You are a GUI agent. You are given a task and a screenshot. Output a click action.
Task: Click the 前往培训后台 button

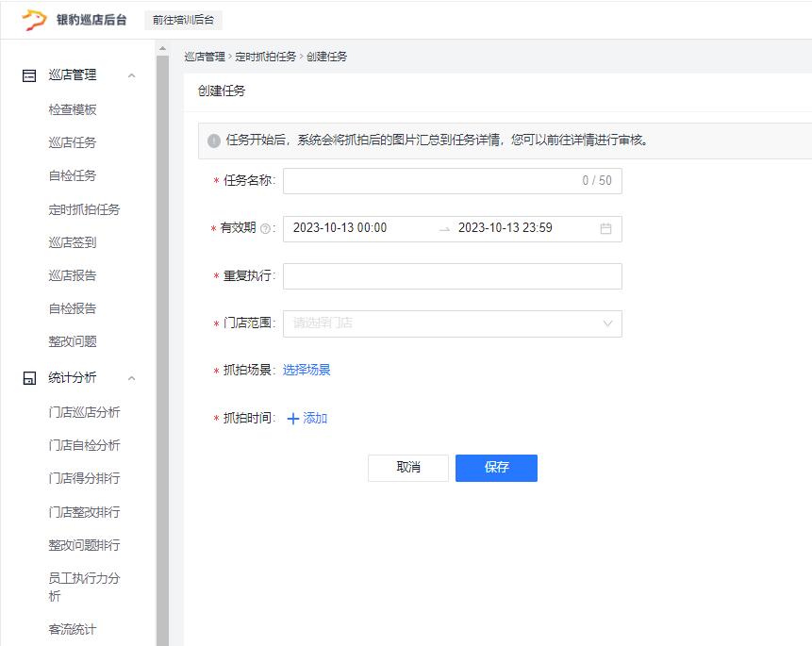point(183,20)
